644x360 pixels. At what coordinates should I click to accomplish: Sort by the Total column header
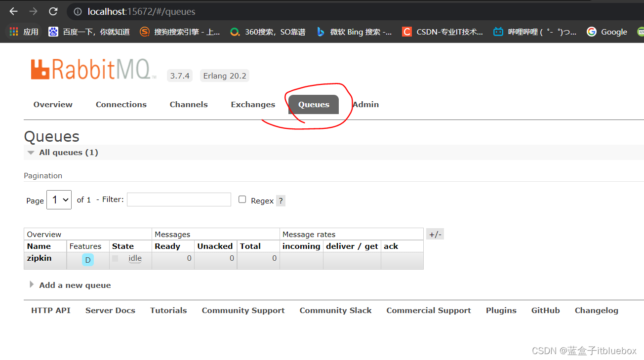click(x=250, y=246)
